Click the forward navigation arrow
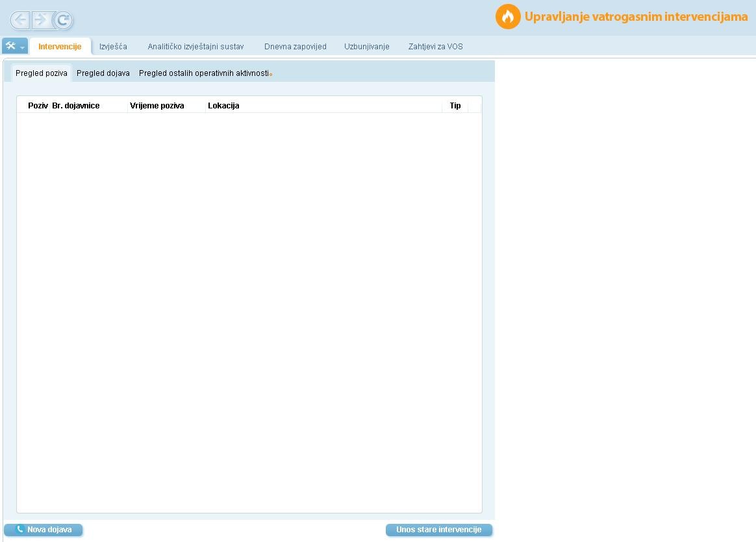The image size is (756, 542). pos(41,20)
